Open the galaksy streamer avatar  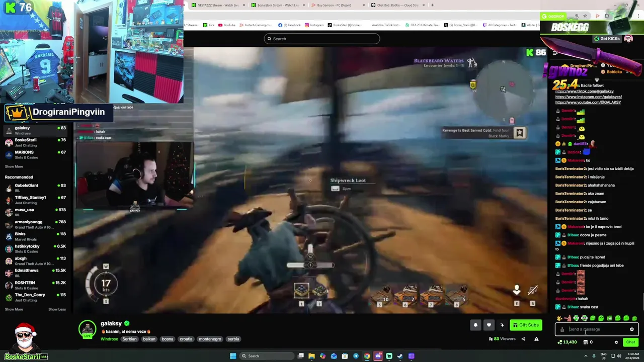pyautogui.click(x=87, y=329)
